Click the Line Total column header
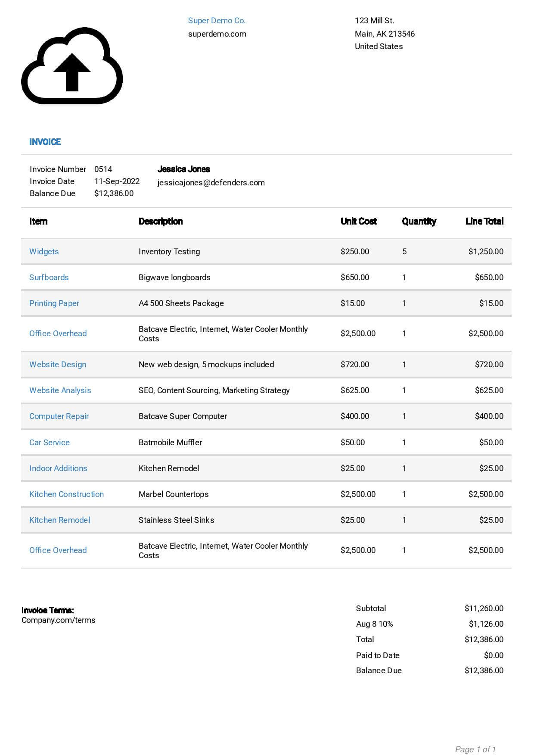The height and width of the screenshot is (756, 534). click(x=484, y=221)
